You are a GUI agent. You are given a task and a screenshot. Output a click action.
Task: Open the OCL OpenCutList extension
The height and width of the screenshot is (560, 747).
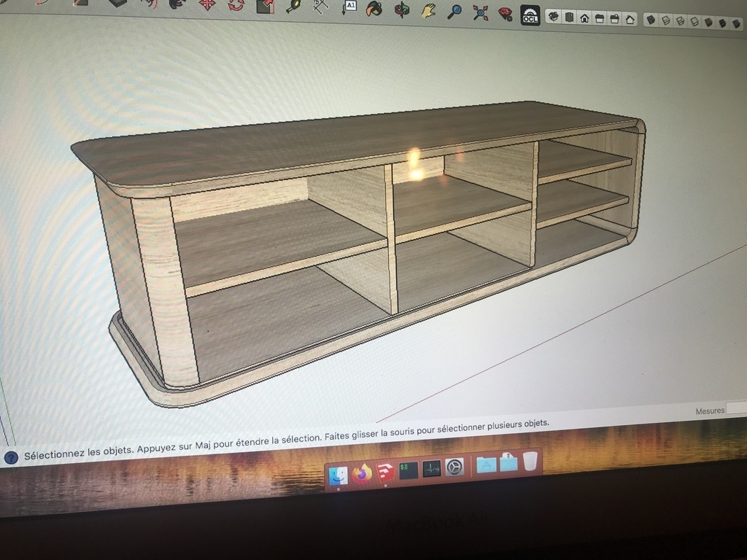click(x=530, y=16)
